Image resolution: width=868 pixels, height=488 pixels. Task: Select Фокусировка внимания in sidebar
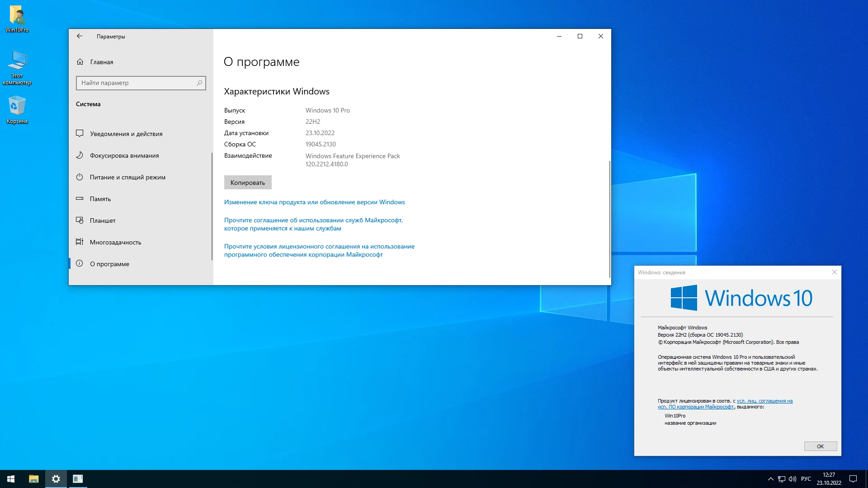[x=124, y=155]
